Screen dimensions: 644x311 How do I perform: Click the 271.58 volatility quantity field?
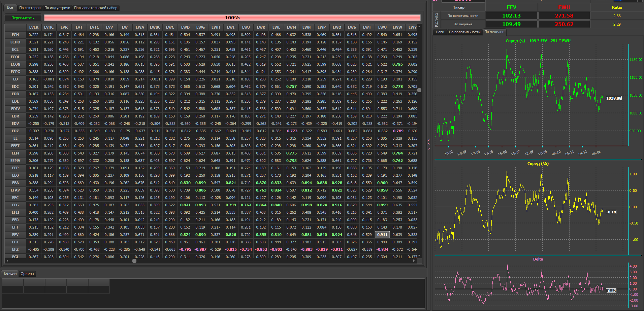pos(564,16)
